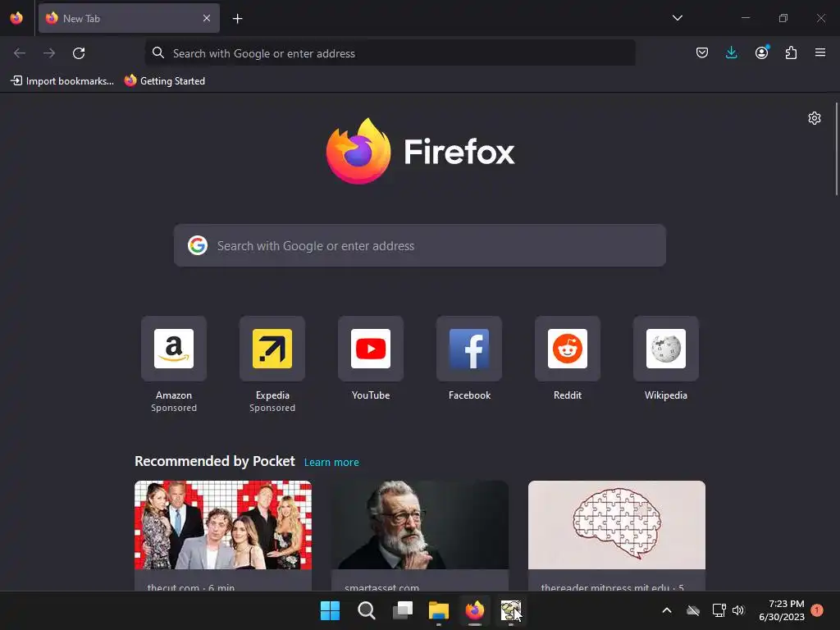The height and width of the screenshot is (630, 840).
Task: Open the smartasset.com story thumbnail
Action: click(420, 525)
